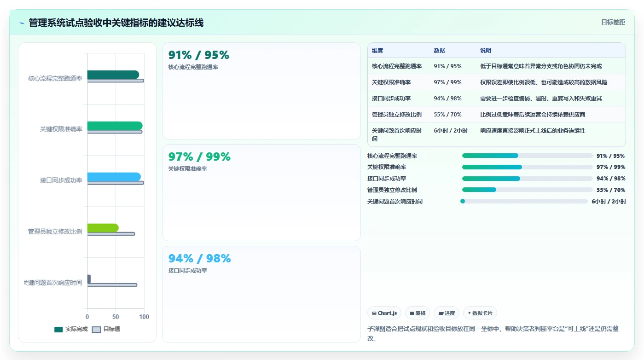Click the dashboard title 管理系统试点验收中关键指标的建议达标线
Screen dimensions: 644x360
tap(116, 23)
